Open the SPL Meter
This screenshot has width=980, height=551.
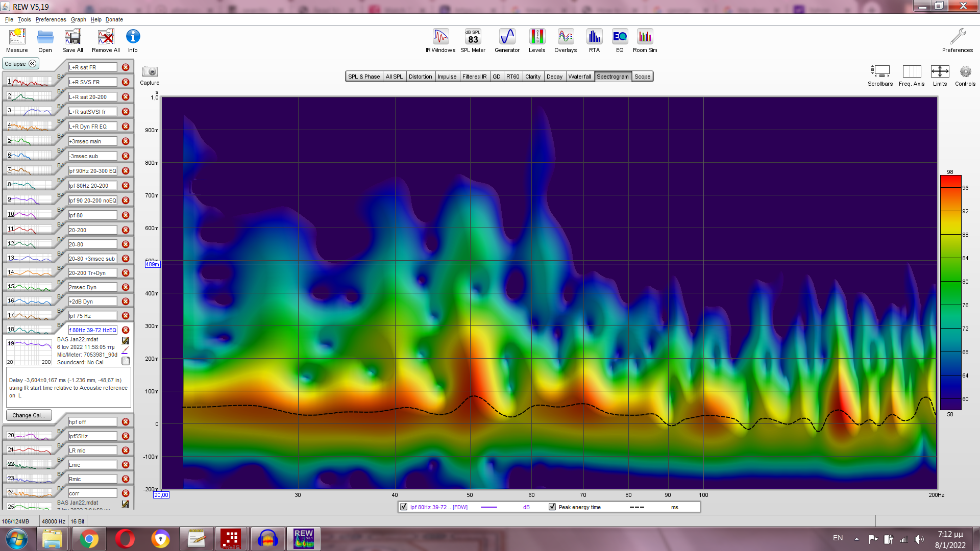click(473, 40)
